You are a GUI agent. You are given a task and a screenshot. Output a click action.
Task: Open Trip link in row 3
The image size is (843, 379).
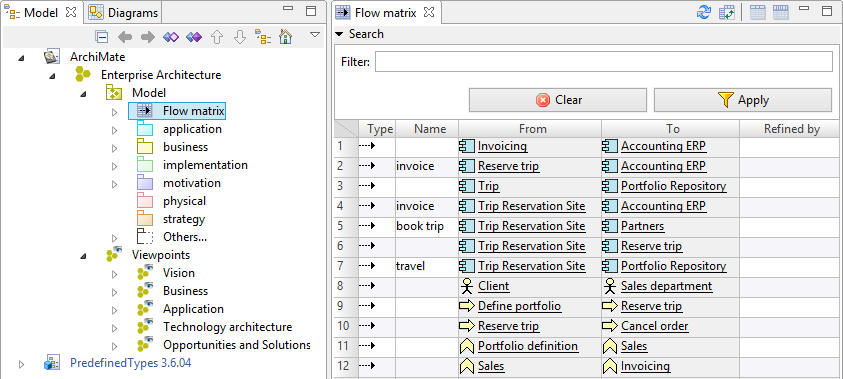488,186
